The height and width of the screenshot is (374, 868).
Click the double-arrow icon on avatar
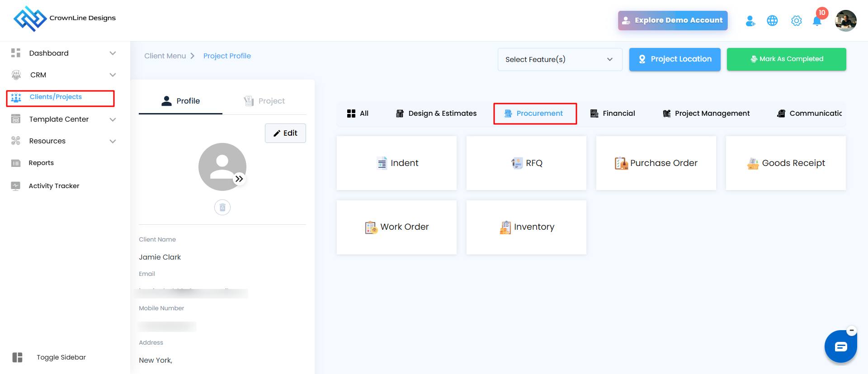[239, 179]
